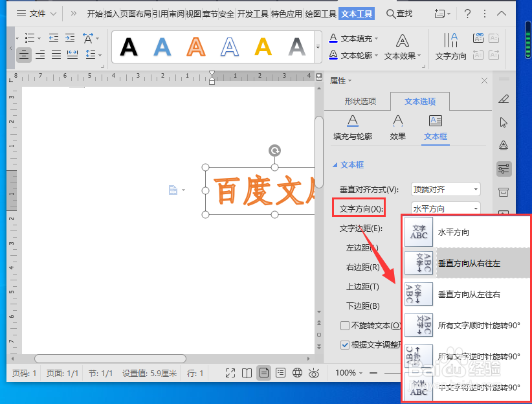The image size is (532, 404).
Task: Click the page view icon in status bar
Action: pos(263,373)
